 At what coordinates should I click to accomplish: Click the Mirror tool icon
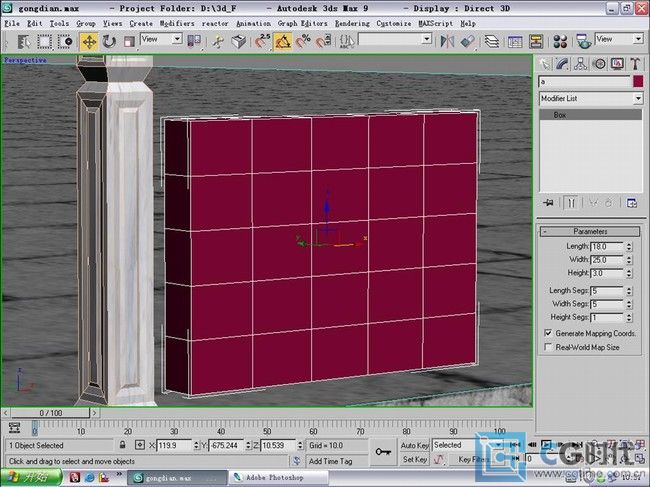tap(447, 41)
